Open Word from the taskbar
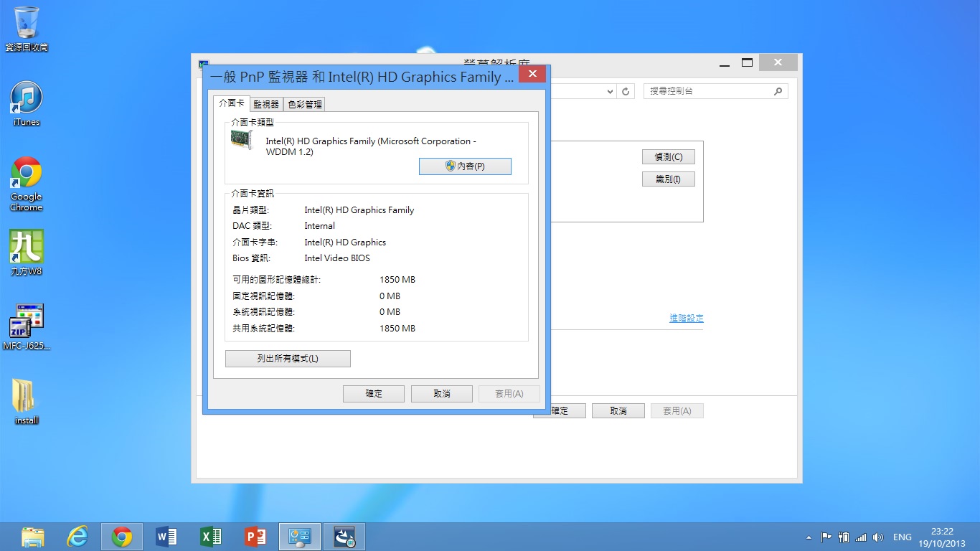Screen dimensions: 980x551 click(166, 537)
